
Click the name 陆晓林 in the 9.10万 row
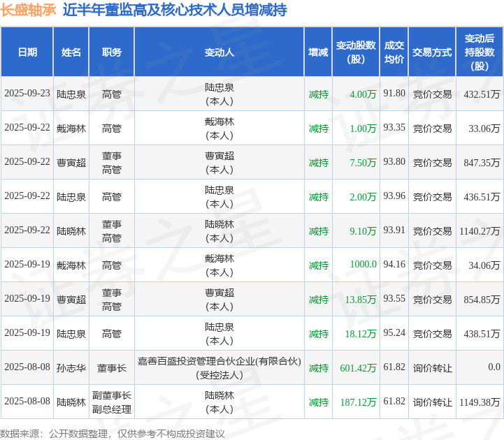(x=71, y=231)
